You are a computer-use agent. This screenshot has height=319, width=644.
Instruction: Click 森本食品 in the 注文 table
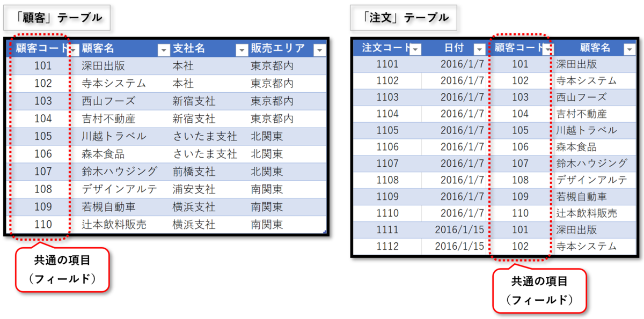point(576,147)
